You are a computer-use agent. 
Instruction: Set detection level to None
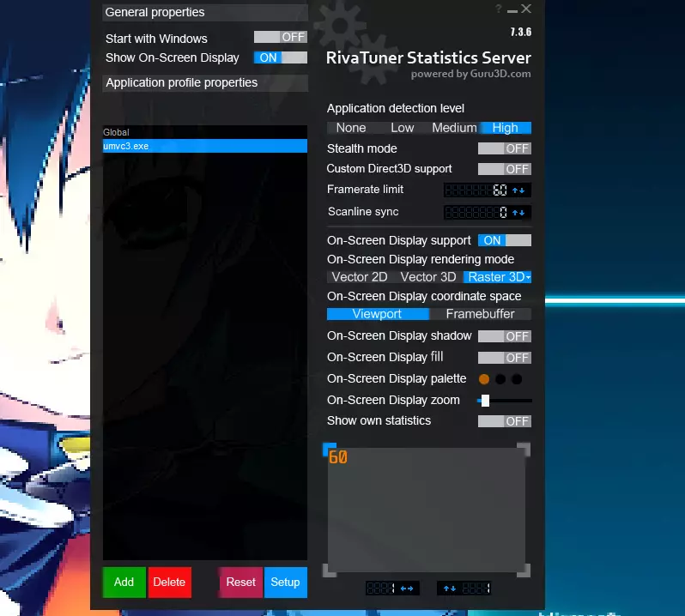[351, 128]
